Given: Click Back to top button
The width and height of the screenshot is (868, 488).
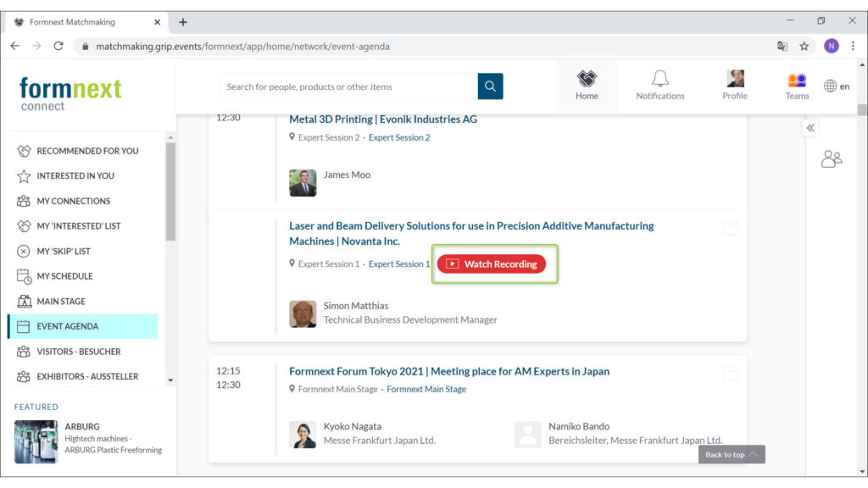Looking at the screenshot, I should (x=732, y=455).
